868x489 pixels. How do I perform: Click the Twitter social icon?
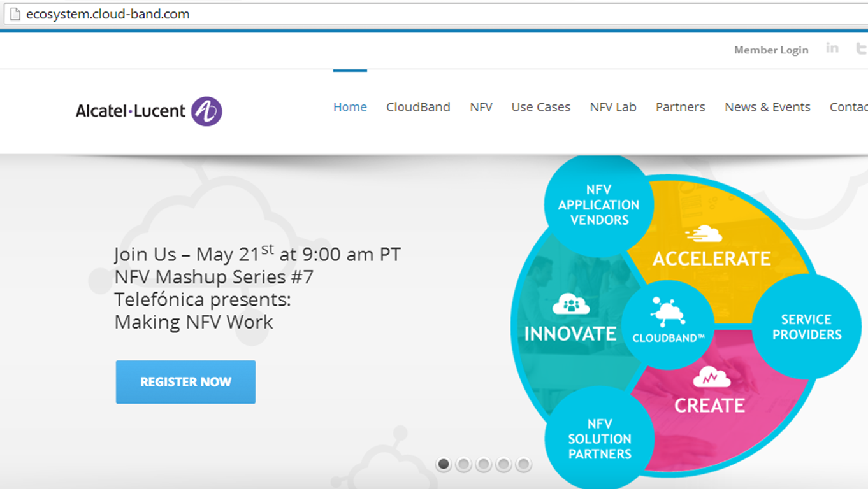click(x=860, y=47)
